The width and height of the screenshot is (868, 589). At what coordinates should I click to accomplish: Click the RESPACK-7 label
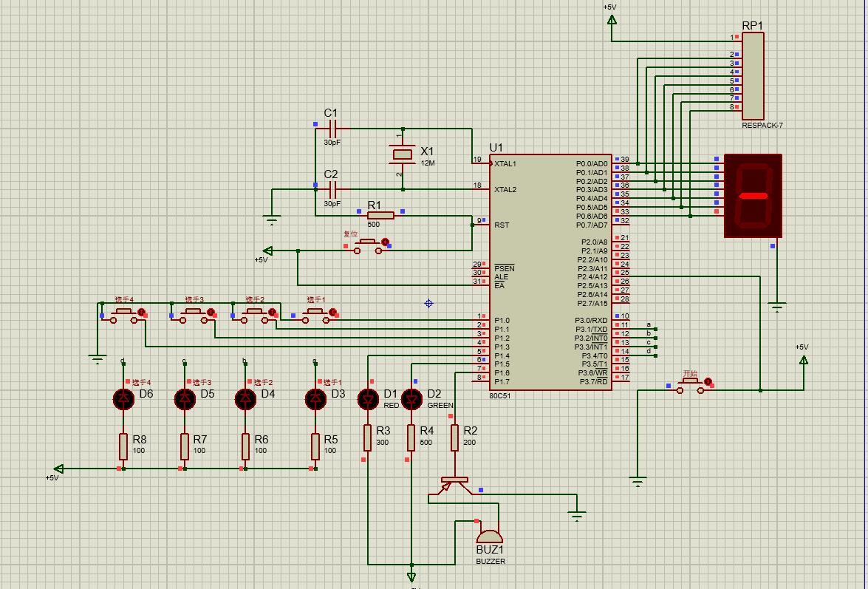click(x=762, y=126)
